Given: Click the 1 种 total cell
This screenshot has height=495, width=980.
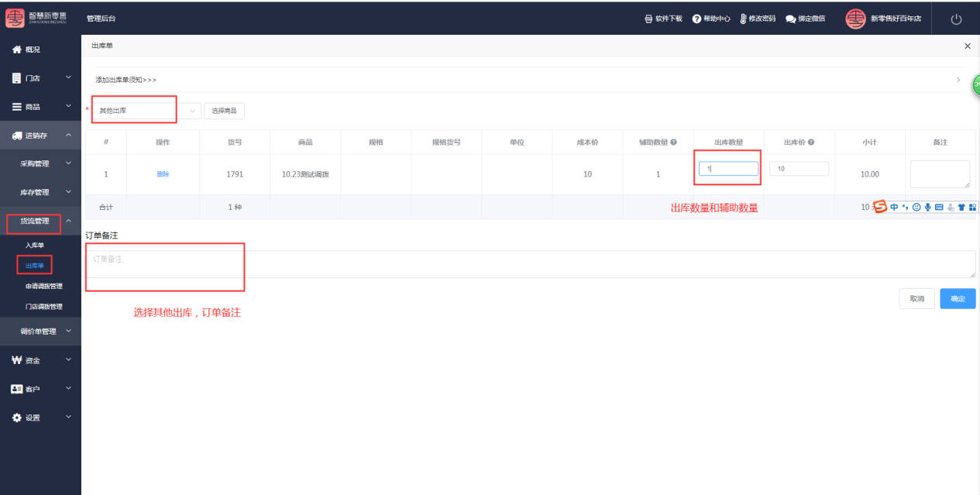Looking at the screenshot, I should pos(235,207).
